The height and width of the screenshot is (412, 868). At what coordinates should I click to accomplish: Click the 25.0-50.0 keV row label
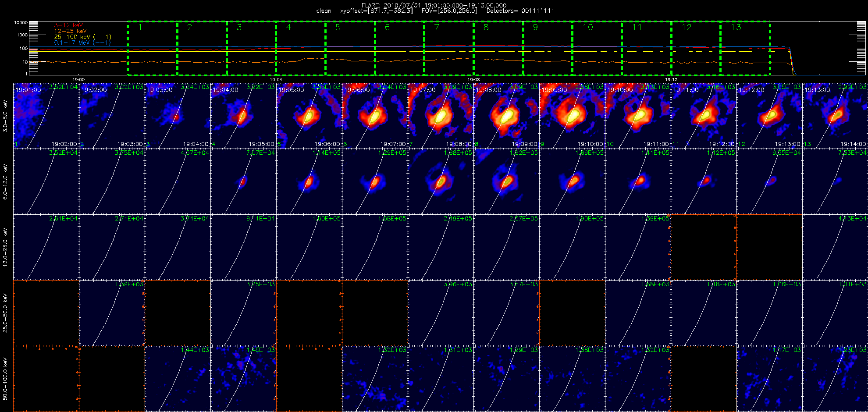coord(5,313)
